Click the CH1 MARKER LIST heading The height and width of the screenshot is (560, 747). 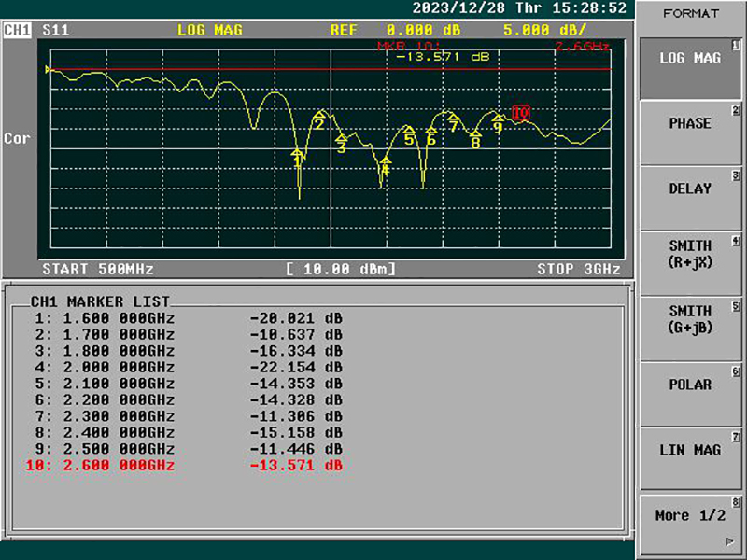coord(100,301)
